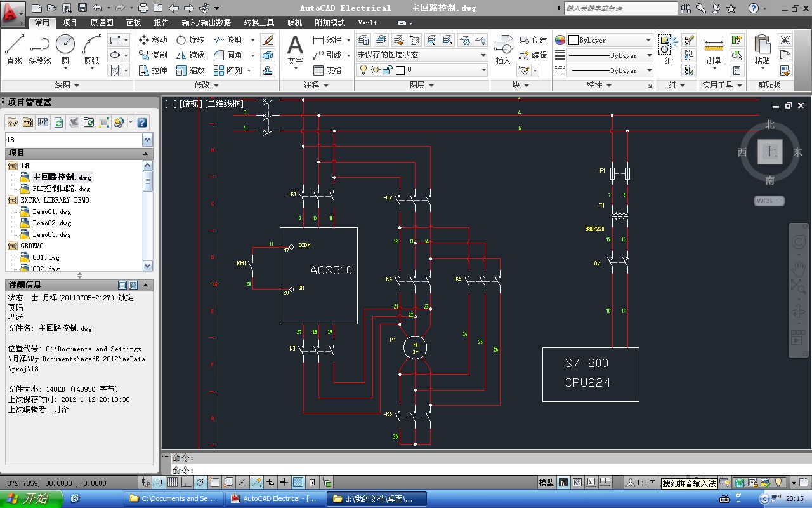Viewport: 812px width, 508px height.
Task: Click the 粘贴 (Paste) icon
Action: pos(762,50)
